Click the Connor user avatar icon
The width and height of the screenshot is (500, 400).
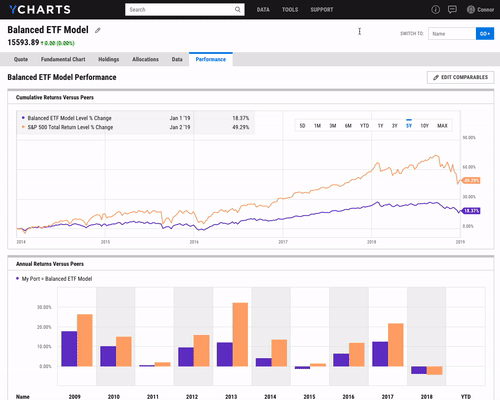pyautogui.click(x=471, y=9)
